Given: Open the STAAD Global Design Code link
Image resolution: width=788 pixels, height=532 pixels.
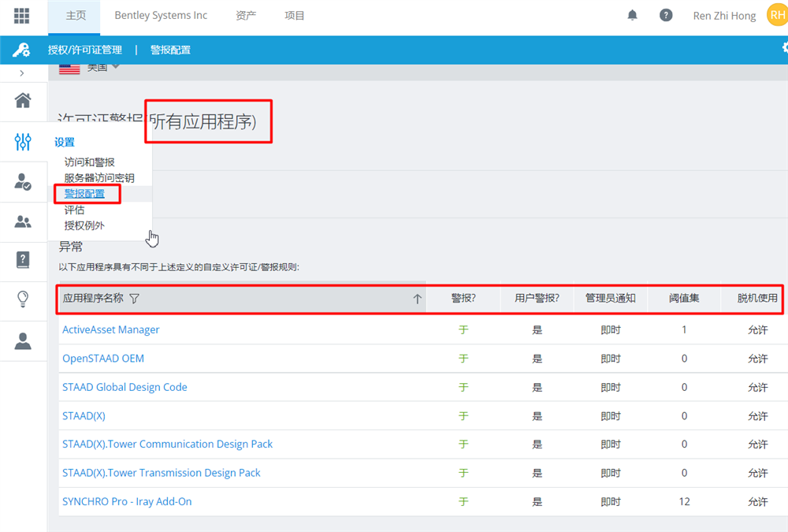Looking at the screenshot, I should coord(125,387).
